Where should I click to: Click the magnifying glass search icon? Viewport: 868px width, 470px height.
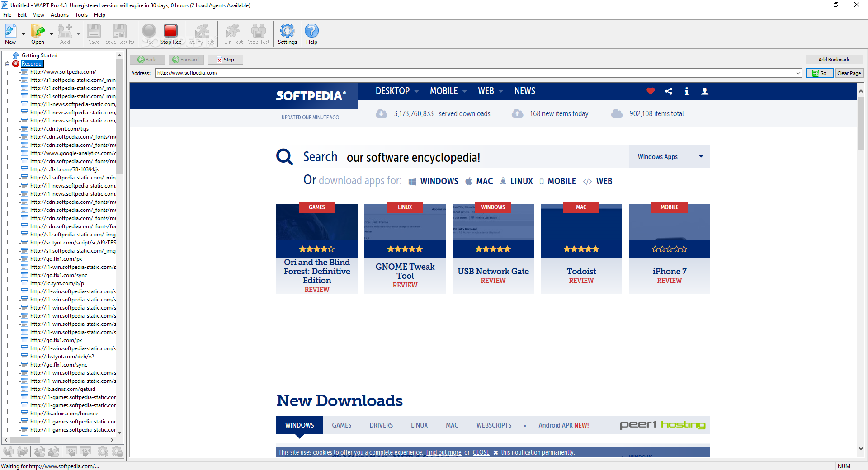pos(284,157)
